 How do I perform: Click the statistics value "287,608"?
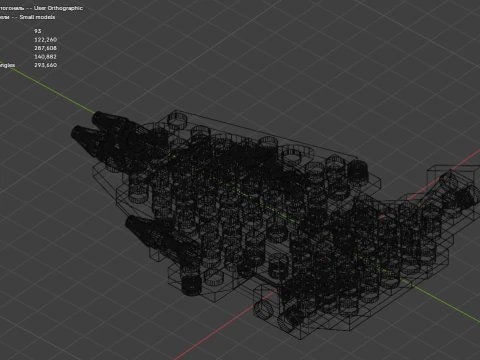click(x=45, y=48)
